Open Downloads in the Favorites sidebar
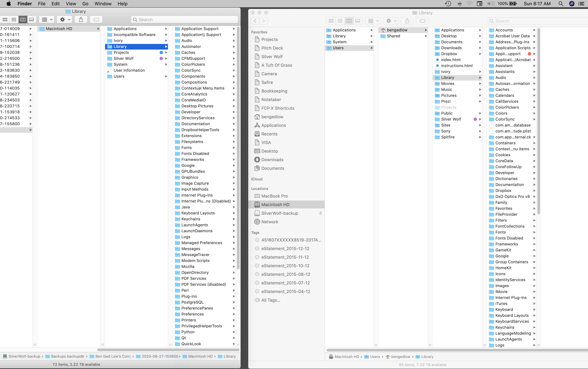588x369 pixels. 272,160
